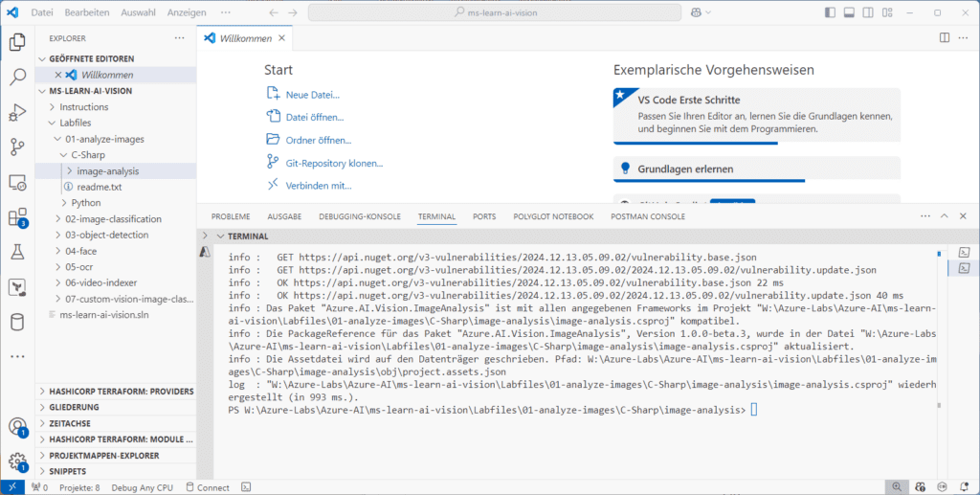This screenshot has width=980, height=495.
Task: Select the second terminal instance icon
Action: (964, 268)
